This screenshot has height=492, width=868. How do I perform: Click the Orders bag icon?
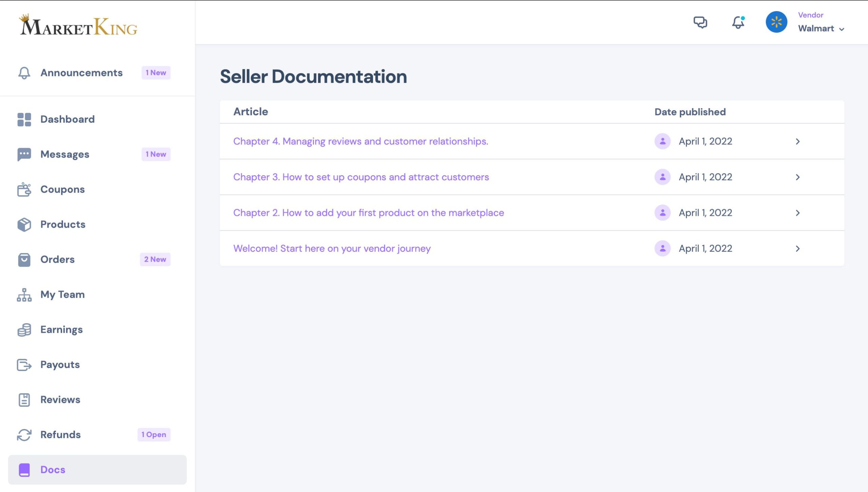24,260
